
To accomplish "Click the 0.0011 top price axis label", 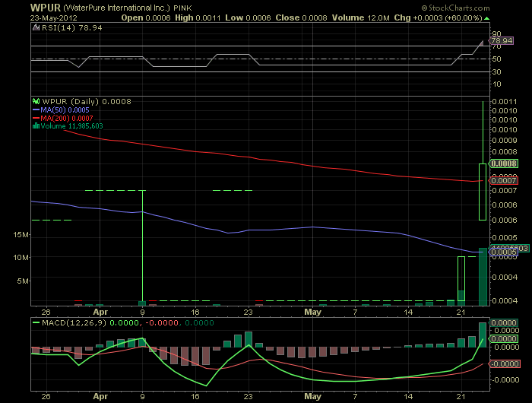I will pos(505,102).
